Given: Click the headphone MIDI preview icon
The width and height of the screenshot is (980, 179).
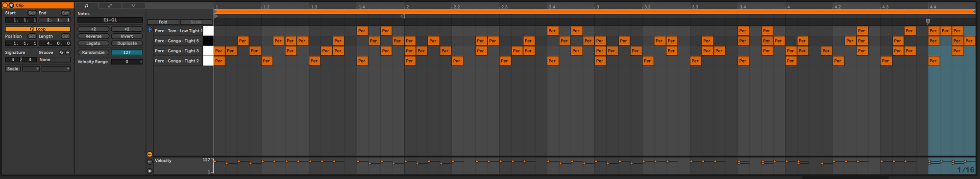Looking at the screenshot, I should [x=150, y=30].
